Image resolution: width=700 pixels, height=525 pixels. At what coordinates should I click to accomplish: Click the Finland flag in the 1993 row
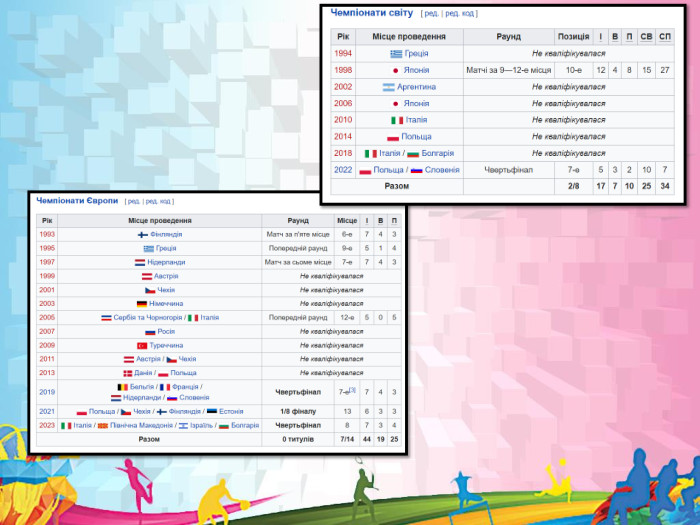142,234
